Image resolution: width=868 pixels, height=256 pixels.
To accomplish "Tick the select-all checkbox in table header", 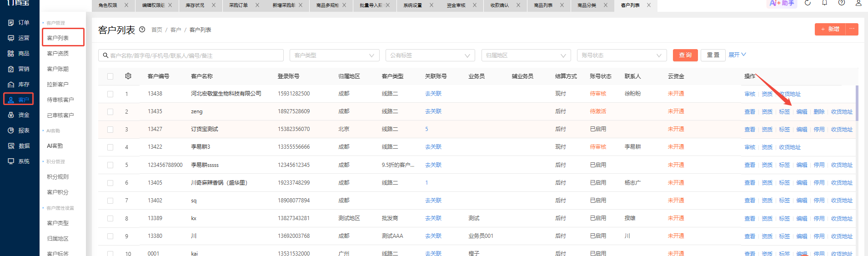I will click(x=110, y=76).
